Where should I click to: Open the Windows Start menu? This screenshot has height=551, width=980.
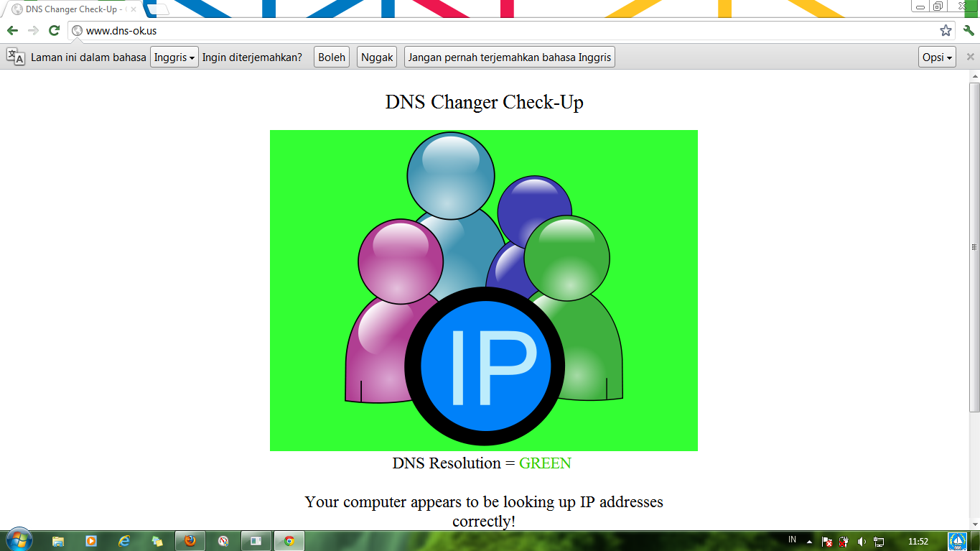(x=19, y=540)
